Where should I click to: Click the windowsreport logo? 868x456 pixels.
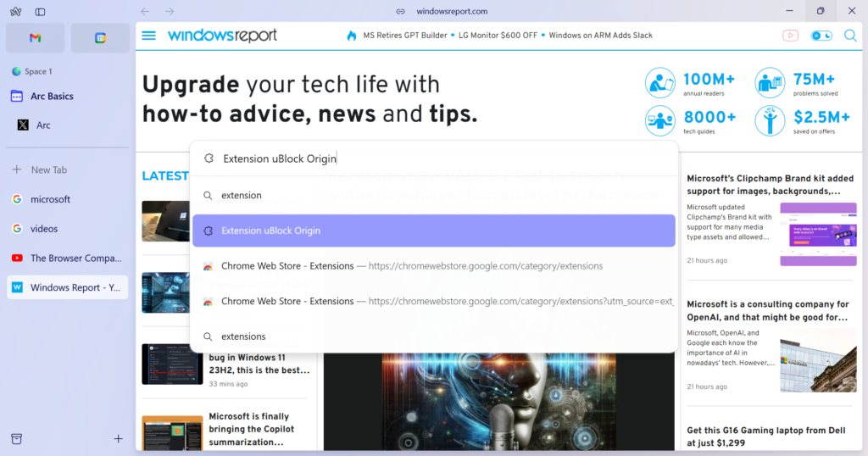pos(222,36)
